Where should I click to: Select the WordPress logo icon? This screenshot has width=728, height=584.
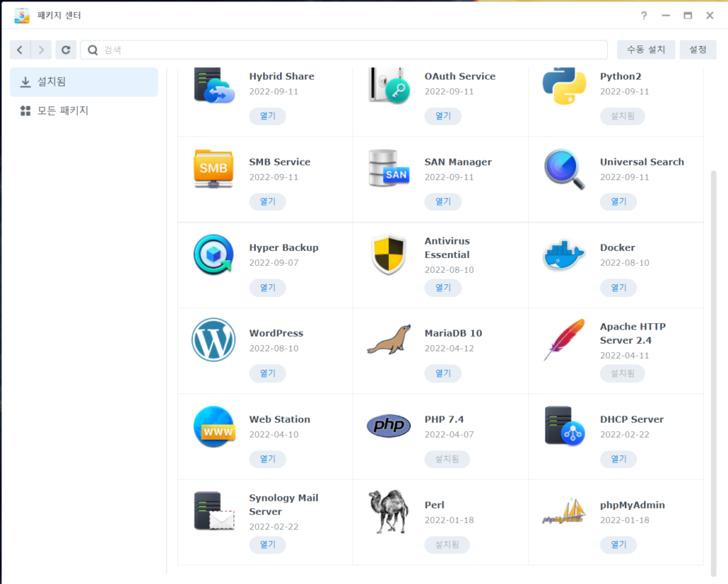click(x=213, y=340)
